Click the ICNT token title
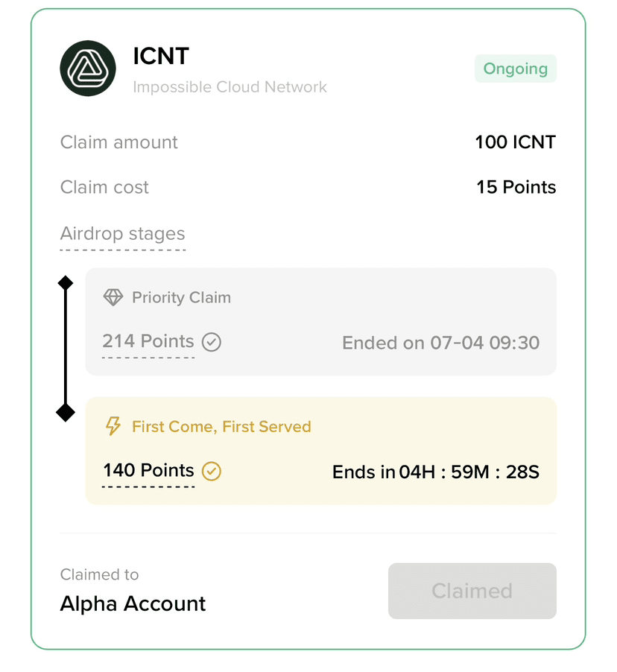Viewport: 617px width, 672px height. 161,56
